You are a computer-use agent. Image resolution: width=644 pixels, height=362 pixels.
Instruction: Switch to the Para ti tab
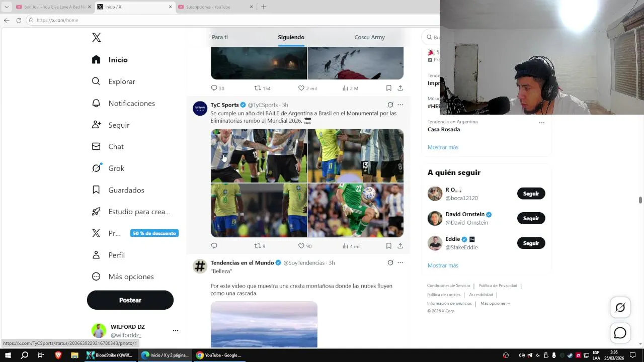click(220, 37)
